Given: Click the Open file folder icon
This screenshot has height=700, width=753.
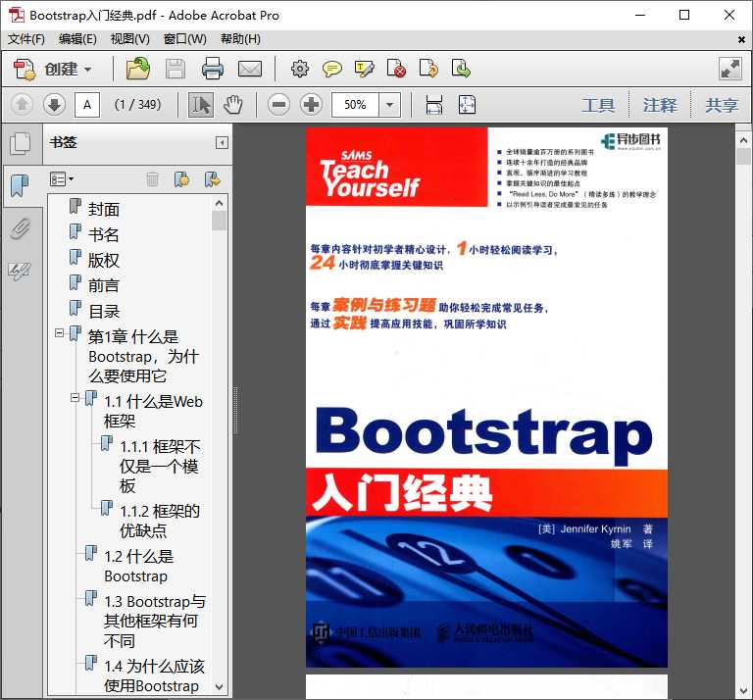Looking at the screenshot, I should coord(138,69).
